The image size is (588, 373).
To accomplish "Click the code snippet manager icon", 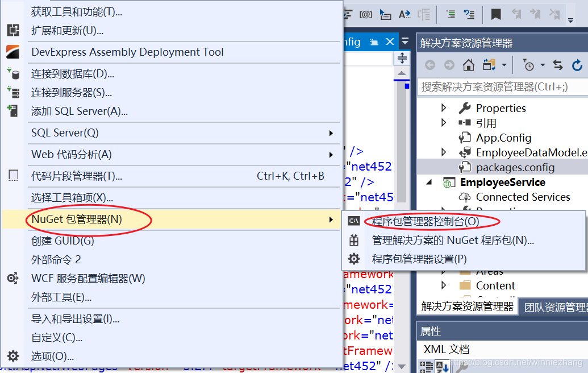I will (x=13, y=176).
